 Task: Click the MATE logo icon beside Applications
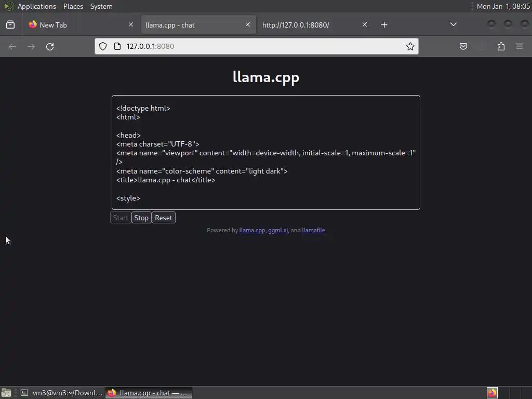[x=8, y=6]
